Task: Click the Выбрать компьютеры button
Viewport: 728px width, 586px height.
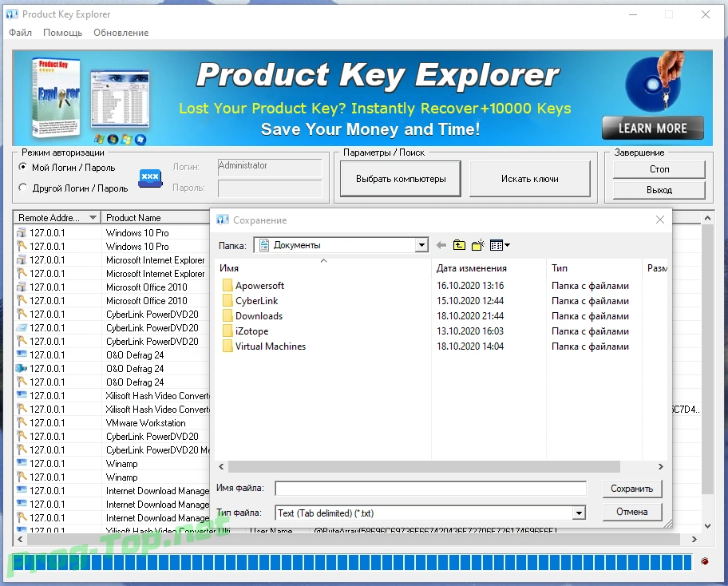Action: (x=401, y=179)
